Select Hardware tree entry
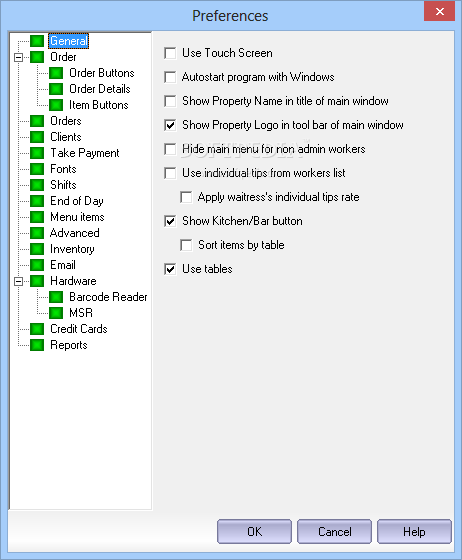The image size is (462, 560). pos(73,281)
